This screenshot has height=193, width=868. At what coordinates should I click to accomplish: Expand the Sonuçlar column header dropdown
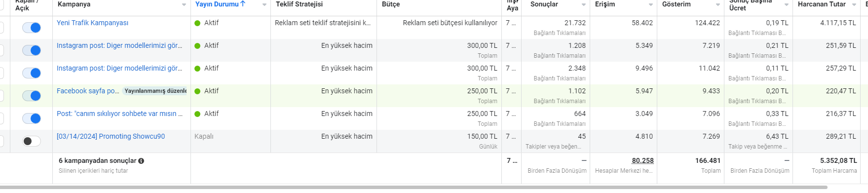tap(584, 5)
